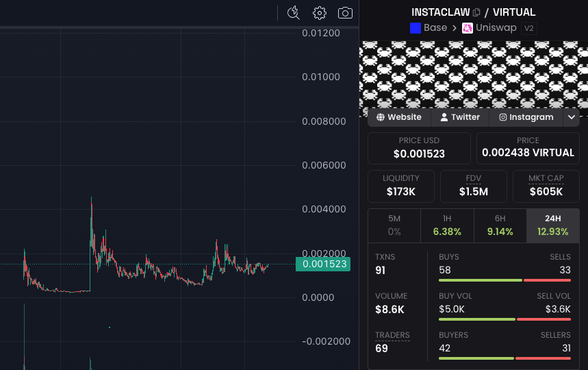The height and width of the screenshot is (370, 588).
Task: Click the INSTACLAW pair title text
Action: (x=440, y=12)
